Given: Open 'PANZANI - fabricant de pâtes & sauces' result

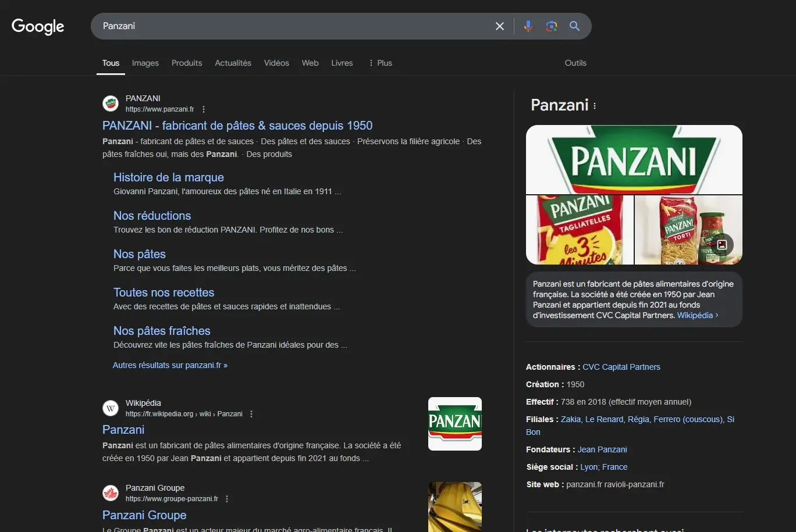Looking at the screenshot, I should [237, 126].
